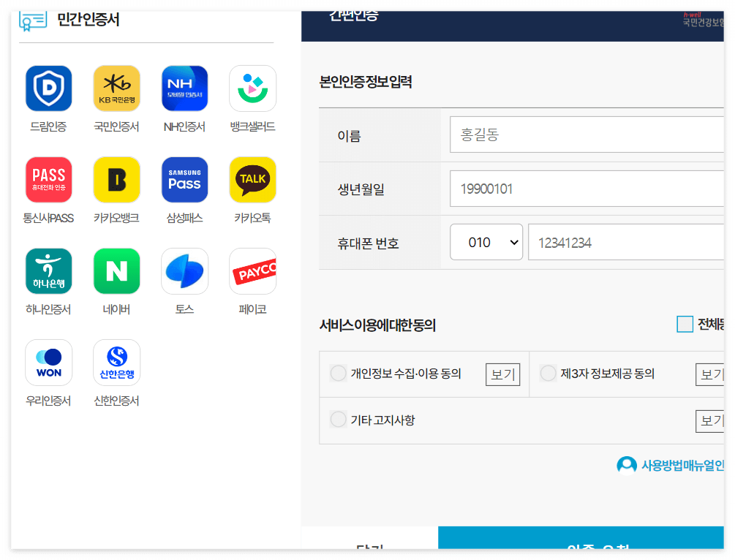Pick the 뱅크샐러드 icon

click(252, 88)
